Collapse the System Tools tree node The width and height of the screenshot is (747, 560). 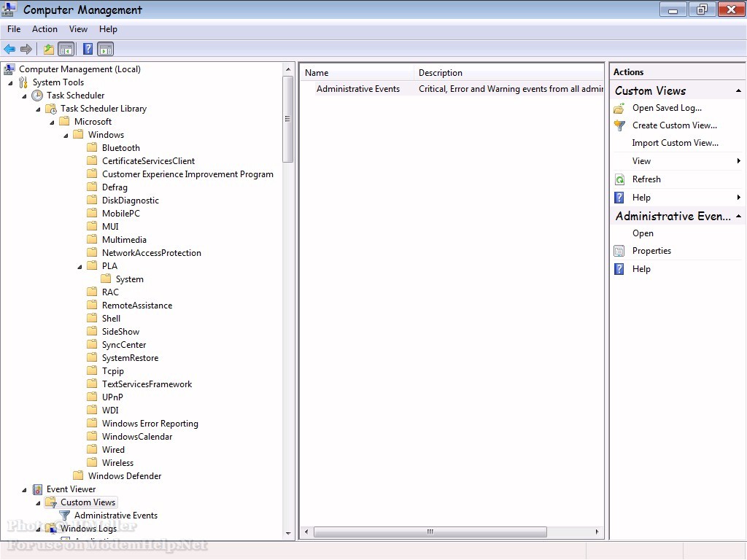pyautogui.click(x=10, y=83)
